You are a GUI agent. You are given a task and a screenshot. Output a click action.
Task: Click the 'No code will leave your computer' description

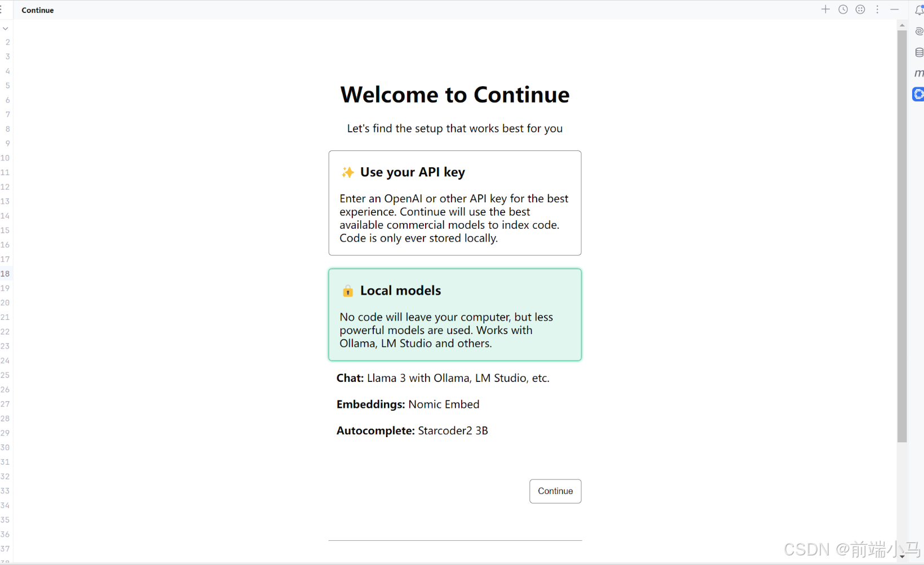(x=446, y=330)
